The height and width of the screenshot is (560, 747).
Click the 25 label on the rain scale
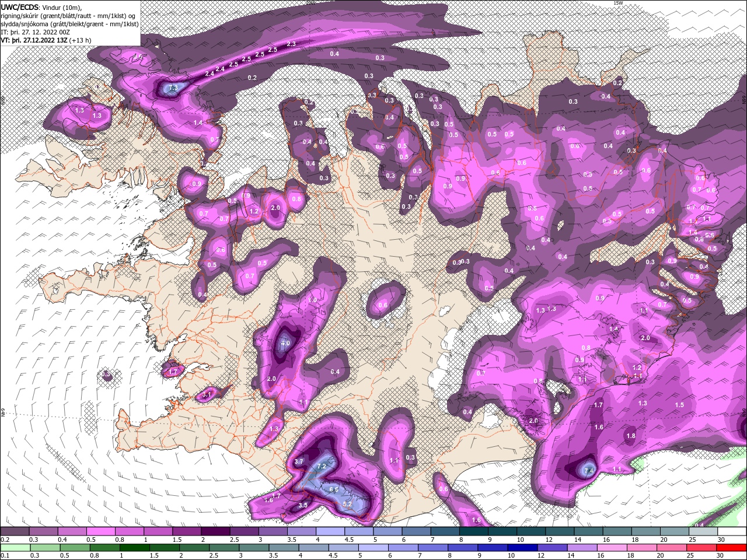tap(691, 556)
